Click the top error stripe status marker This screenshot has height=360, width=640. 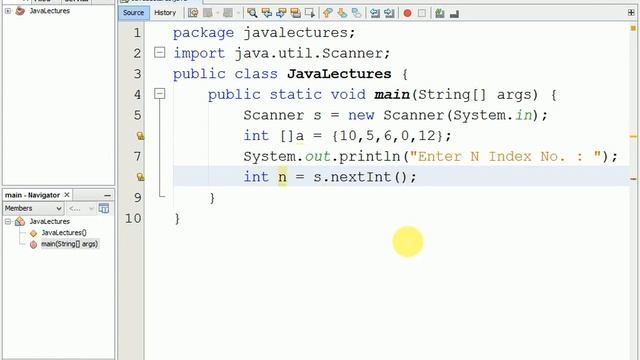tap(633, 28)
